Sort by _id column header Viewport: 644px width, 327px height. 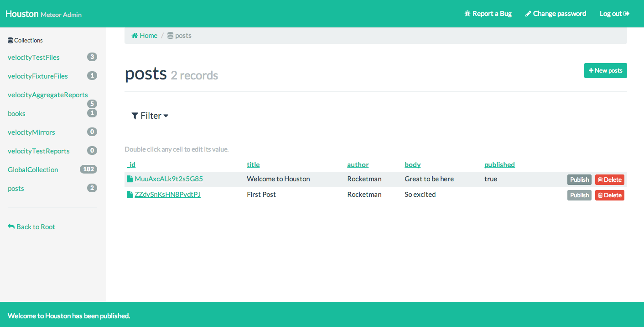[x=131, y=165]
